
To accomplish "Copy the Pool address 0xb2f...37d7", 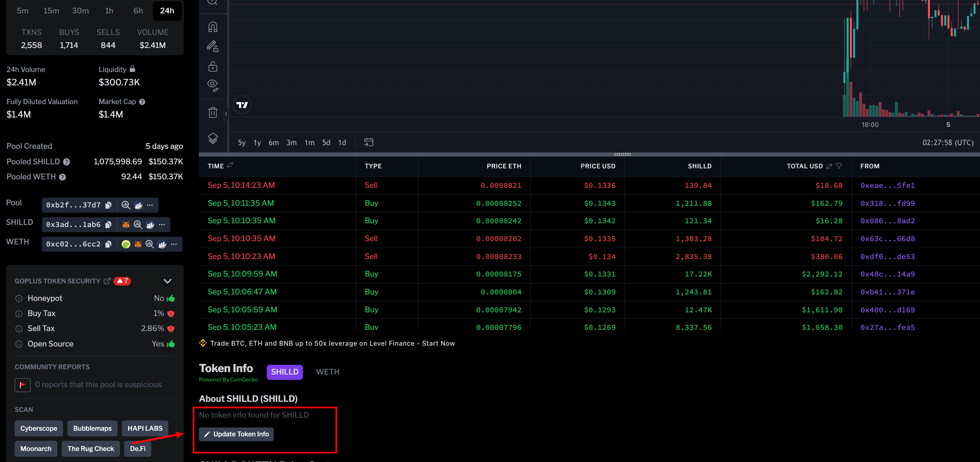I will click(109, 205).
